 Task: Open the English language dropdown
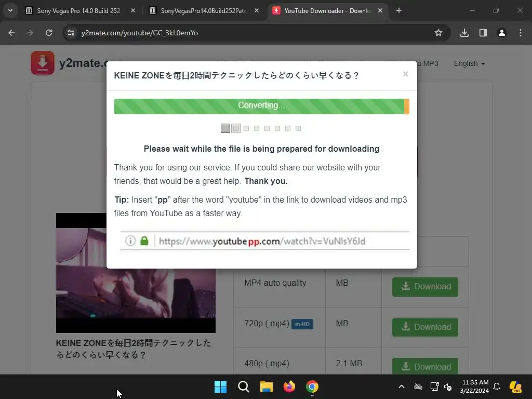pyautogui.click(x=470, y=63)
